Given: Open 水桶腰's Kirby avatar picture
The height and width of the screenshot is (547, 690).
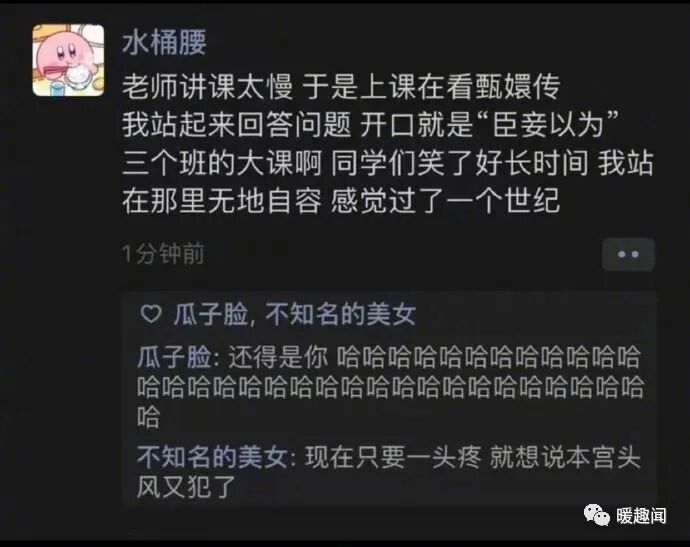Looking at the screenshot, I should point(68,60).
